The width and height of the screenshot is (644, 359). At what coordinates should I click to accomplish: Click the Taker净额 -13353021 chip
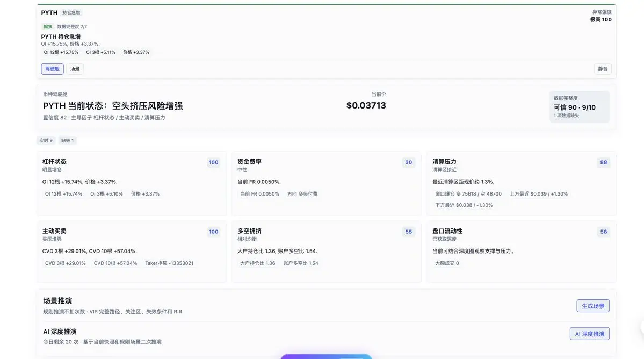[x=169, y=263]
